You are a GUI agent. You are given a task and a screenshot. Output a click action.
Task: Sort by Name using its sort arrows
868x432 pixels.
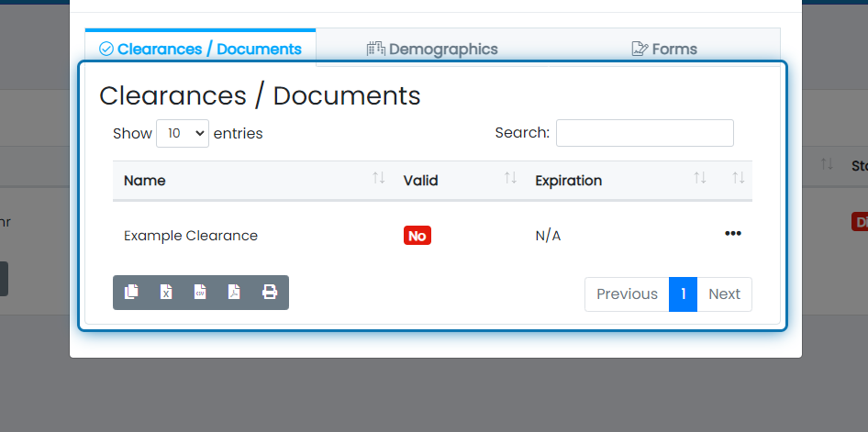coord(378,179)
